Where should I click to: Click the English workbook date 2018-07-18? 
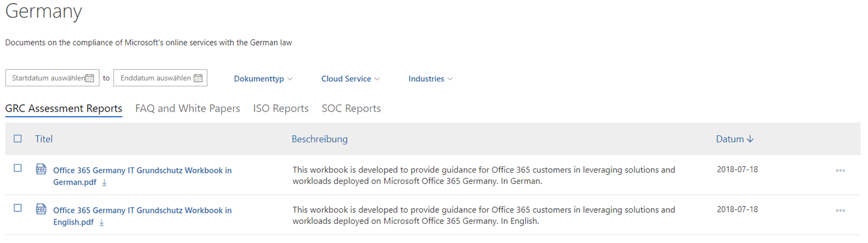click(x=737, y=209)
